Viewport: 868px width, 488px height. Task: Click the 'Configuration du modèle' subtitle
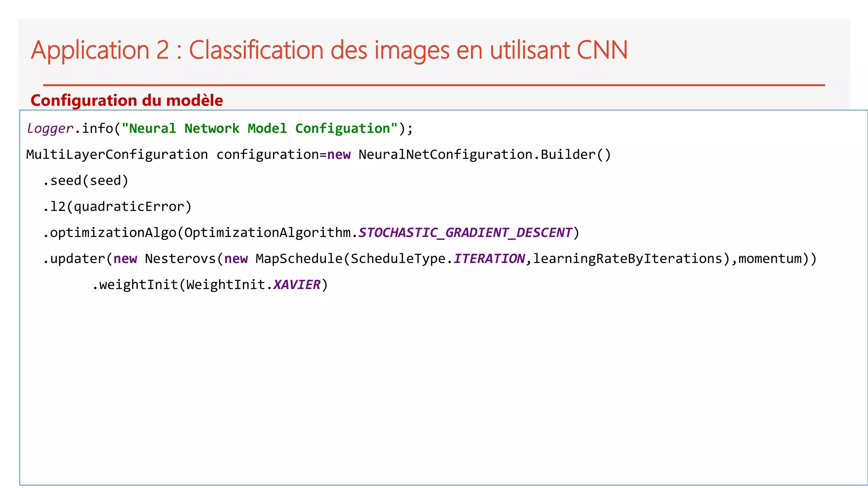(x=127, y=100)
